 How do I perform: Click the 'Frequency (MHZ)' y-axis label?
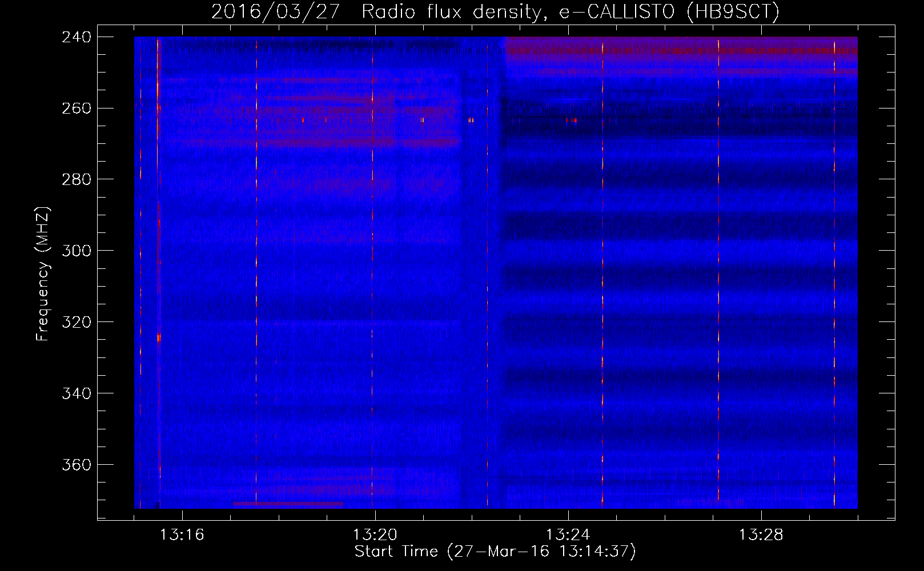pos(43,274)
